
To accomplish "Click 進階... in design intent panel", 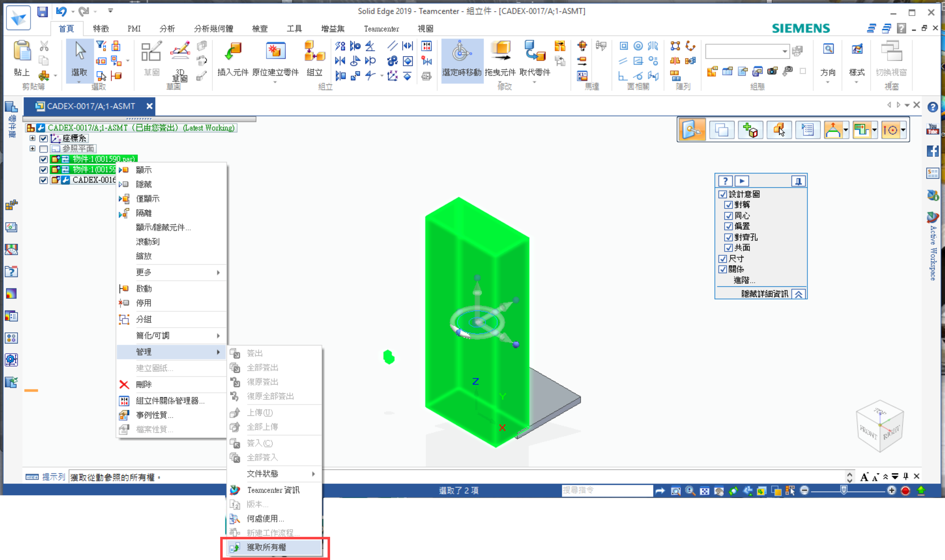I will (x=744, y=280).
